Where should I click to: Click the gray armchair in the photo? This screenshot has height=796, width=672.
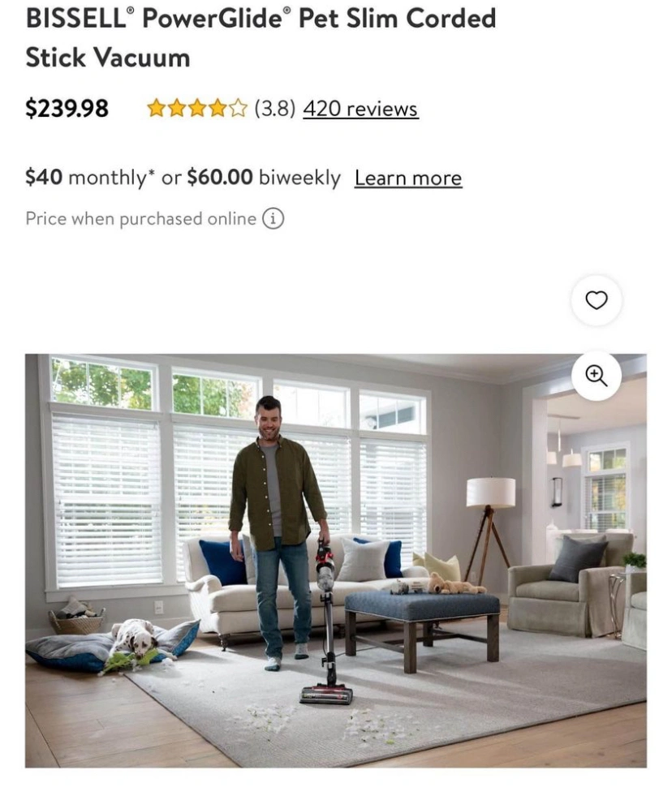(x=568, y=583)
